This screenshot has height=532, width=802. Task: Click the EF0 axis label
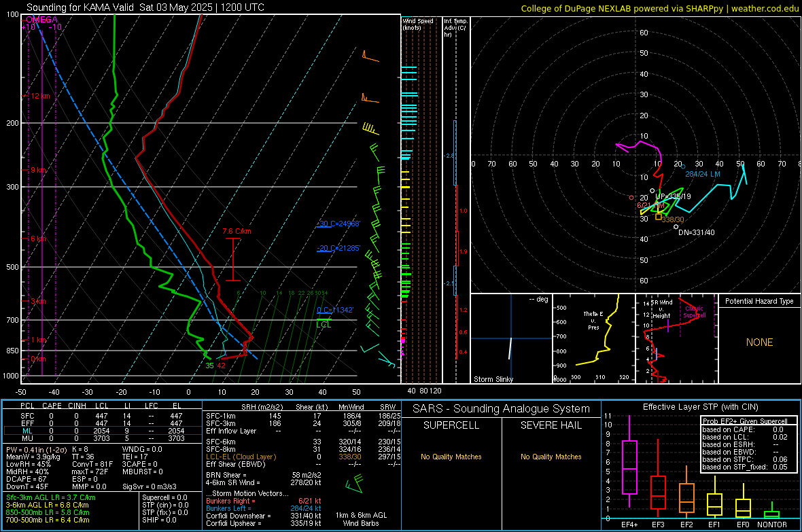click(x=743, y=525)
